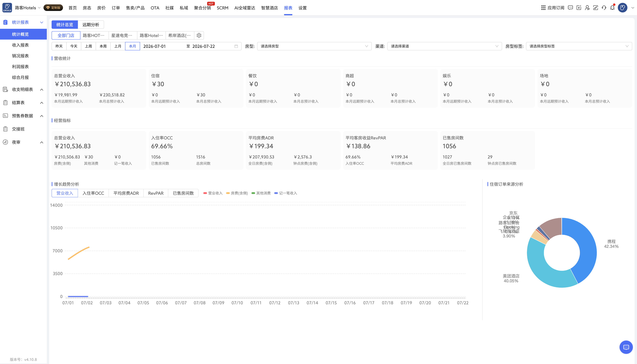Open 订单 in top navigation
Screen dimensions: 637x364
click(116, 8)
